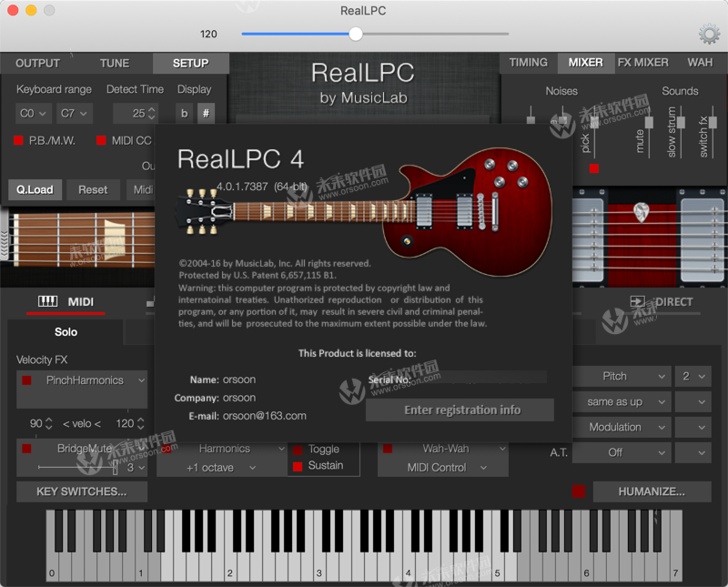The height and width of the screenshot is (587, 728).
Task: Open the Pitch dropdown
Action: 622,376
